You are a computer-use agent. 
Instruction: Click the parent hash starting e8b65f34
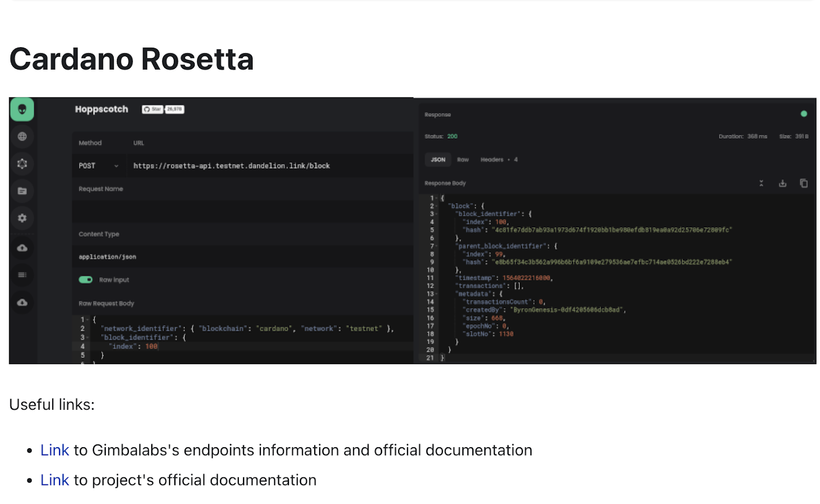tap(612, 262)
